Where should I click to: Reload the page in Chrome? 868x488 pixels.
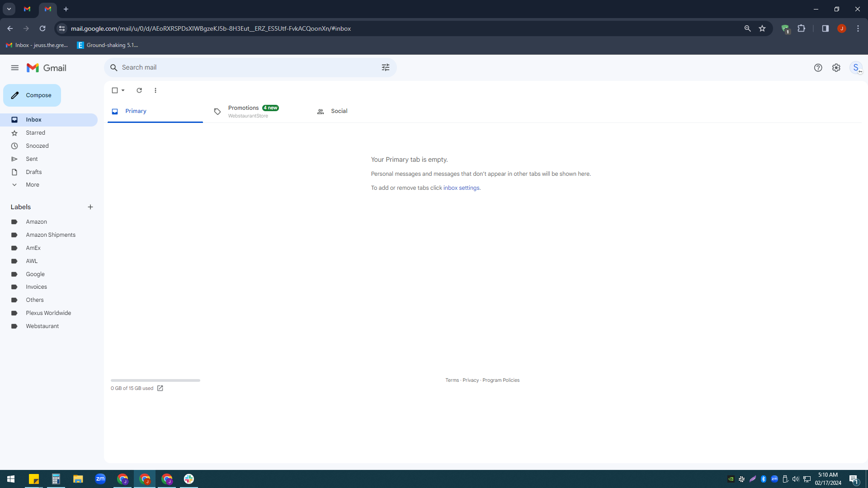click(42, 28)
